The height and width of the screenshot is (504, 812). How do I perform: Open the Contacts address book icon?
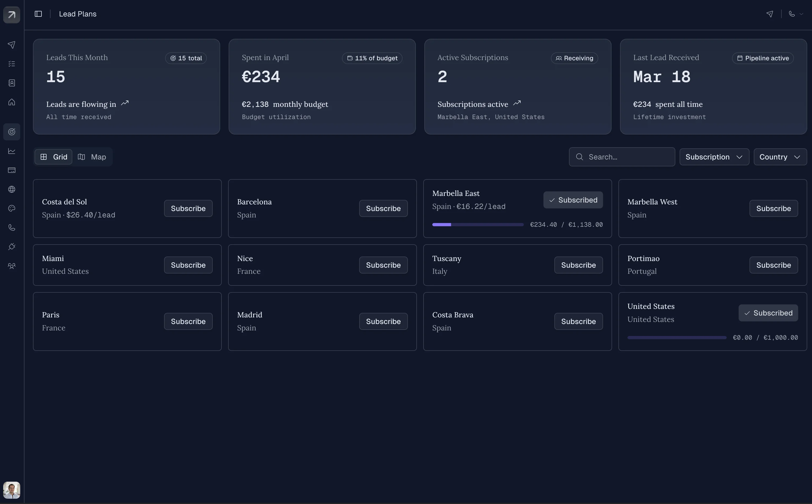click(x=12, y=83)
